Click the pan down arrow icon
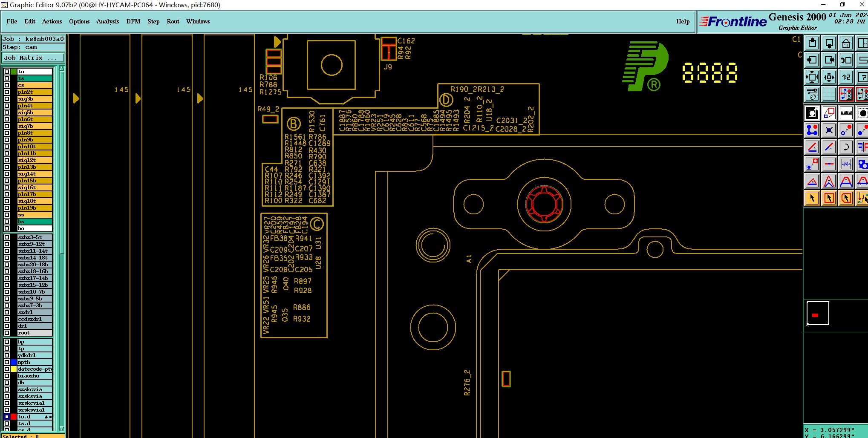The width and height of the screenshot is (868, 438). pyautogui.click(x=829, y=43)
